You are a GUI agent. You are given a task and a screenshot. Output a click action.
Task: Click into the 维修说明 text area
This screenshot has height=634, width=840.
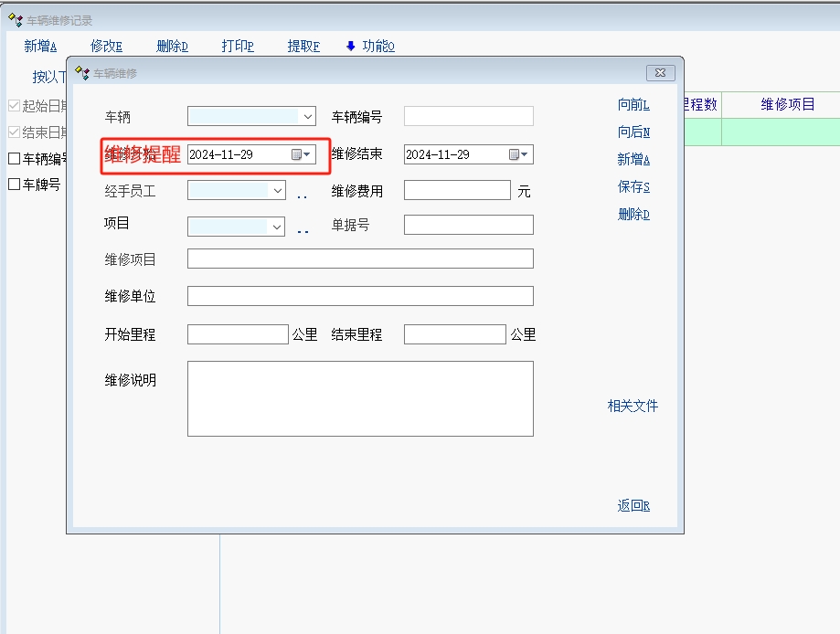[360, 398]
